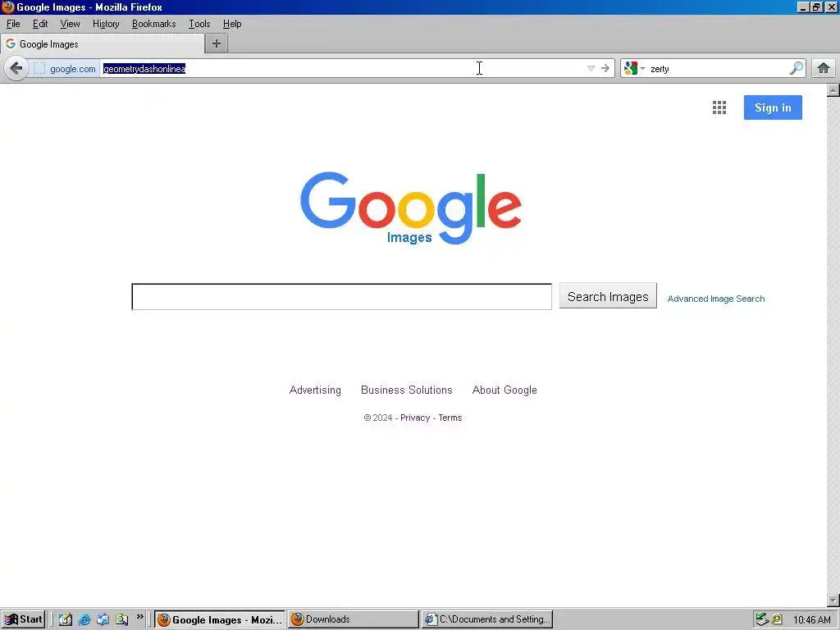Open the Terms link in footer
Screen dimensions: 840x630
pyautogui.click(x=450, y=418)
